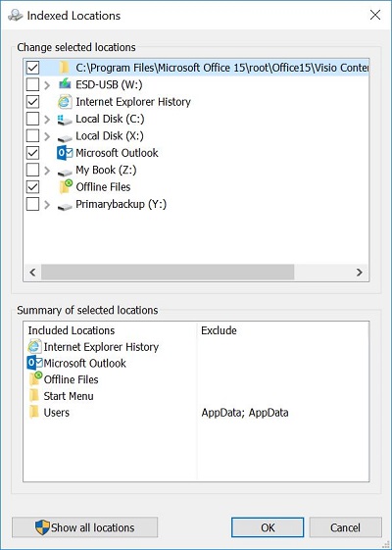The image size is (392, 550).
Task: Select the Internet Explorer History icon in tree
Action: pos(65,102)
